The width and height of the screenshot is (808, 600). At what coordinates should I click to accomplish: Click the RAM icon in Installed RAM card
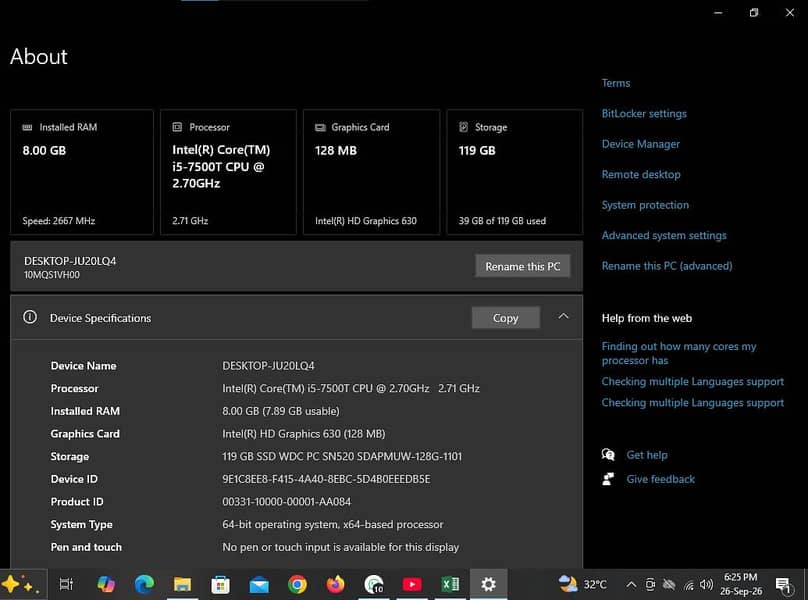(x=27, y=127)
